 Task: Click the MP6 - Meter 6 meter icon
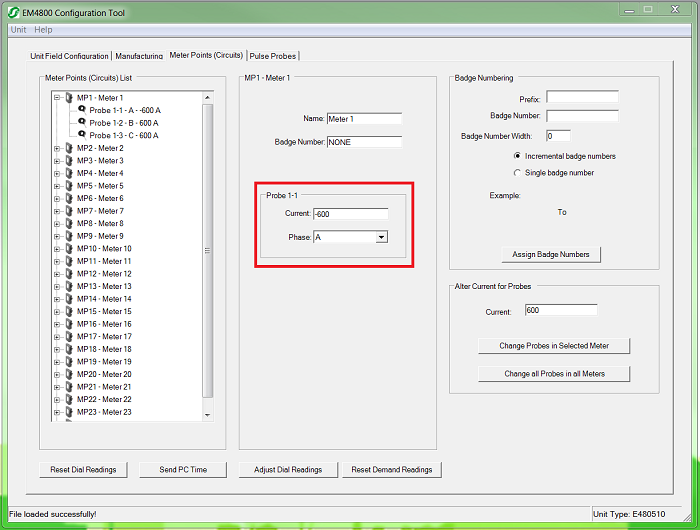pos(69,198)
